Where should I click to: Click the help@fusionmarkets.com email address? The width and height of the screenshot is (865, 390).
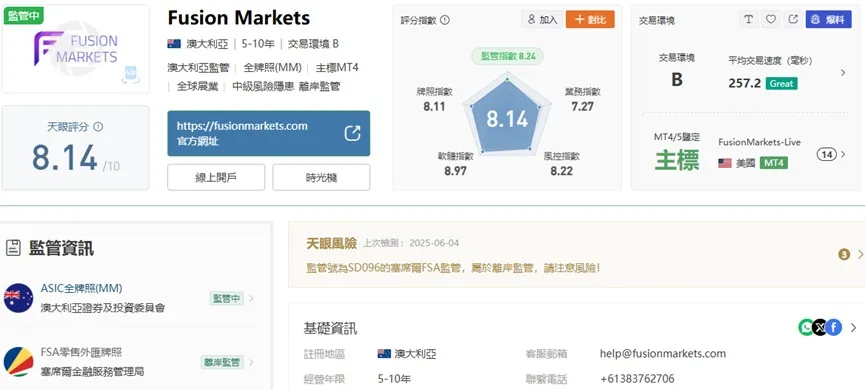coord(663,354)
